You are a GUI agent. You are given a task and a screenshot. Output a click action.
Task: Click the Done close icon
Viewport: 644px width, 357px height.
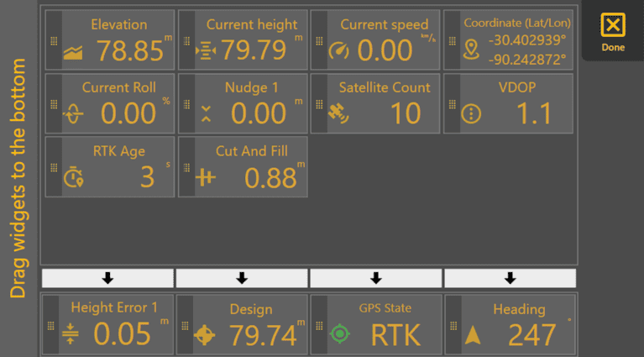pos(613,25)
